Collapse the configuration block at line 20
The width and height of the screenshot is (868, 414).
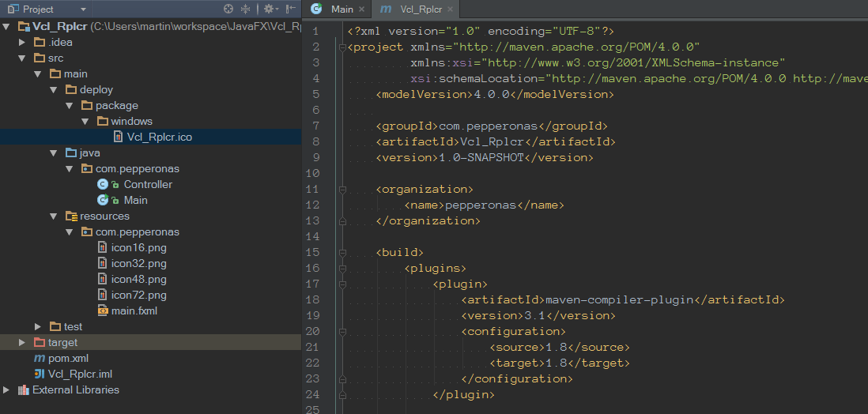pyautogui.click(x=343, y=331)
